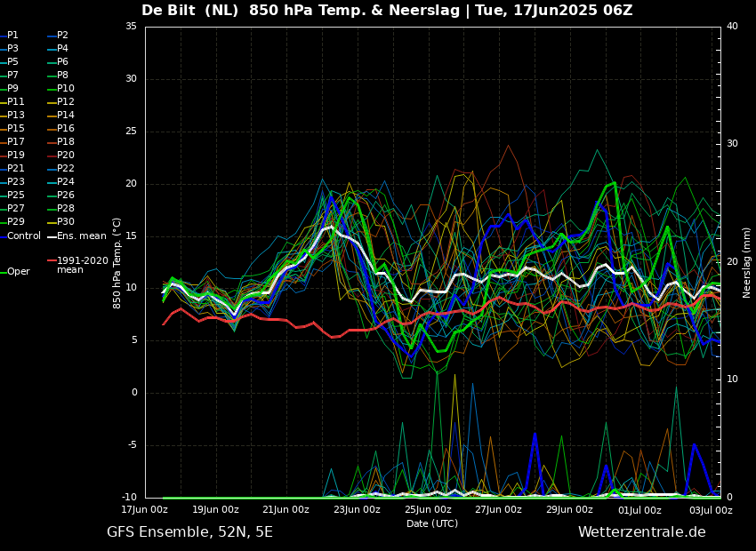
Task: Select the Control legend entry
Action: [24, 236]
